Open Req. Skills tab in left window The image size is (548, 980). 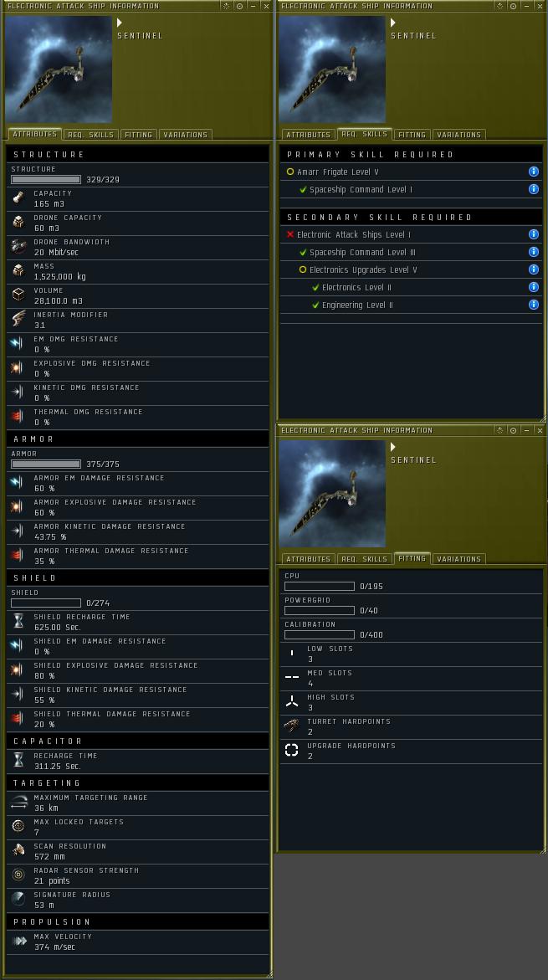tap(91, 135)
